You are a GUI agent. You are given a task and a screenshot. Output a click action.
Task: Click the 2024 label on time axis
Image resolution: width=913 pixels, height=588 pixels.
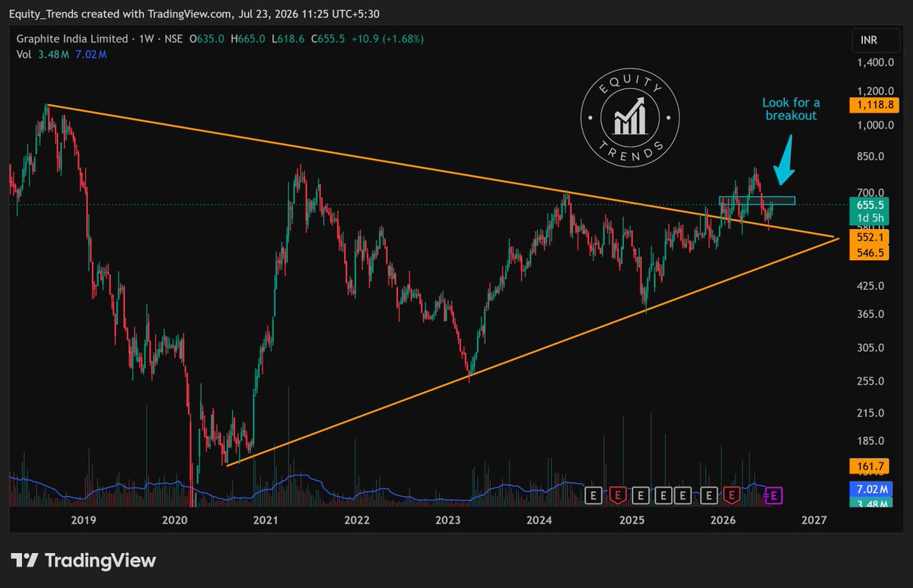tap(539, 520)
